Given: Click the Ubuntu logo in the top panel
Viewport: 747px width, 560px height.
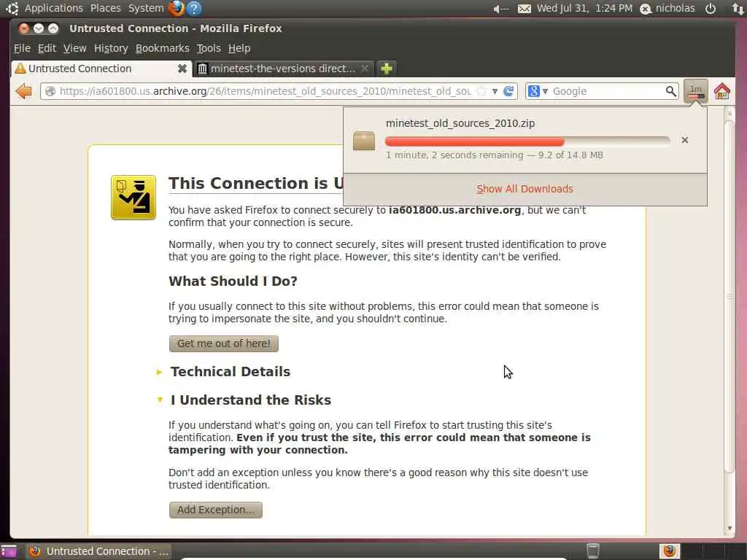Looking at the screenshot, I should point(12,8).
